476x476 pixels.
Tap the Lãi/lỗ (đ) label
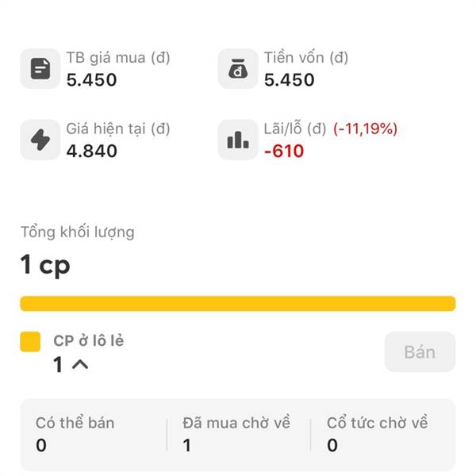[295, 129]
